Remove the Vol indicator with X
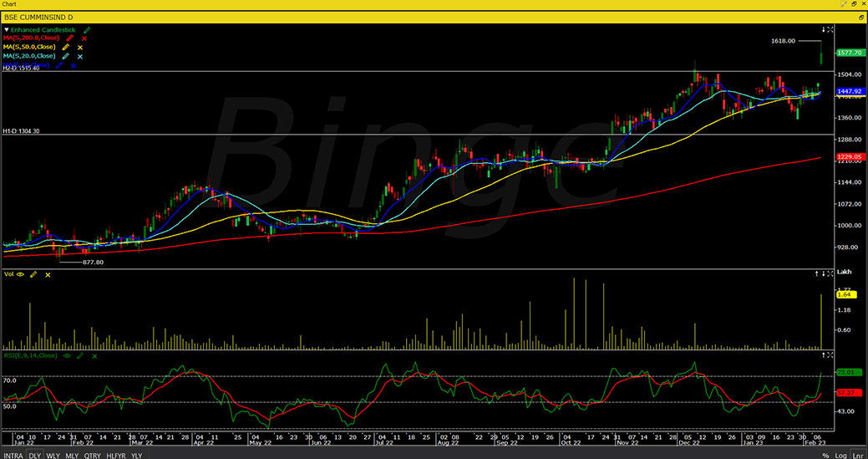Image resolution: width=868 pixels, height=459 pixels. [48, 274]
